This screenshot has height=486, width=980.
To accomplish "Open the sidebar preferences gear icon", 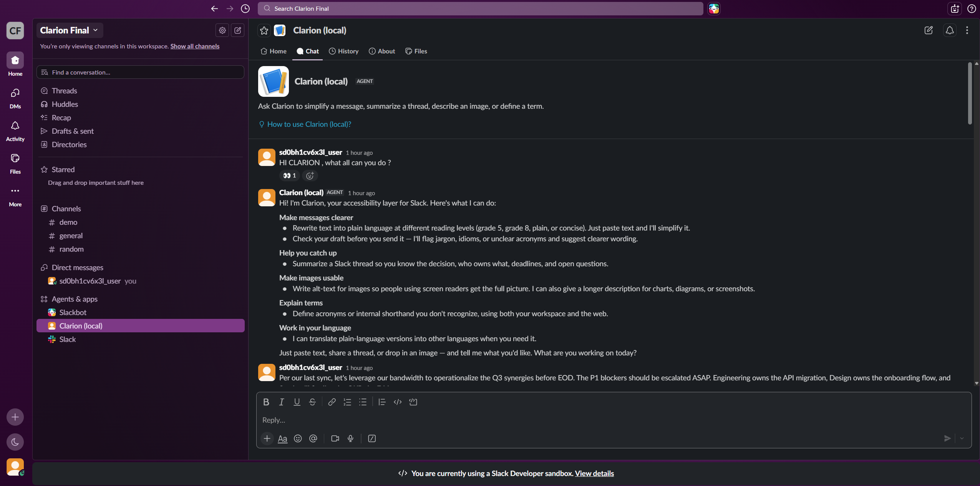I will coord(222,30).
